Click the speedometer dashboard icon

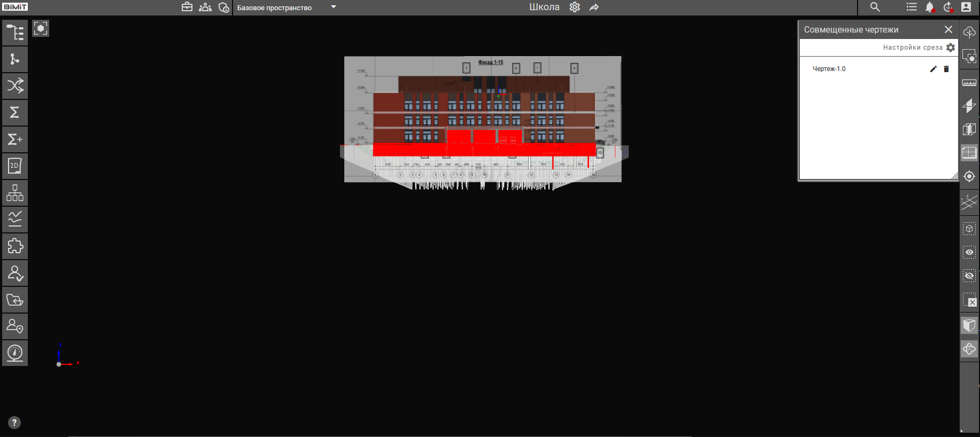(15, 353)
